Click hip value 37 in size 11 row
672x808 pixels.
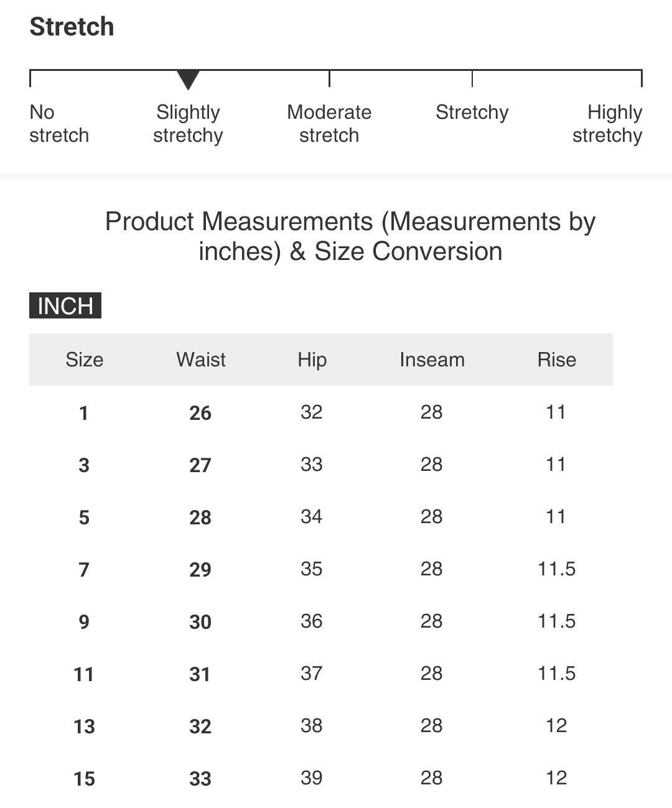click(x=312, y=673)
